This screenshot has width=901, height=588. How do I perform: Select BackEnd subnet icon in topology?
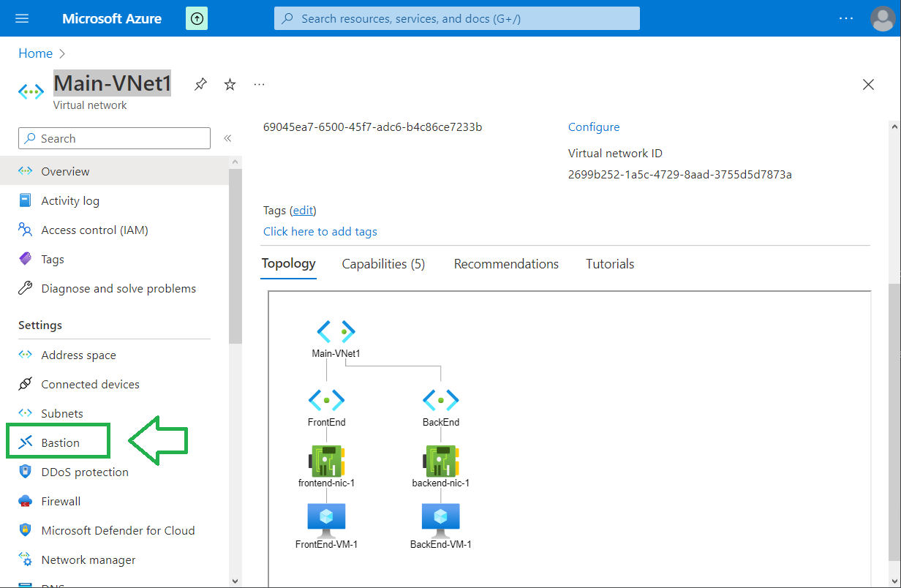click(x=440, y=400)
